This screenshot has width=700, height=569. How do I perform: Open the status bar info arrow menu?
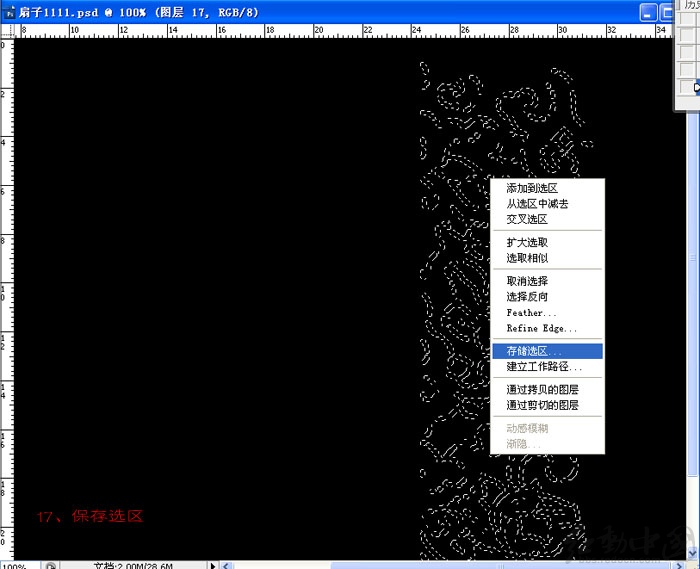click(x=213, y=566)
